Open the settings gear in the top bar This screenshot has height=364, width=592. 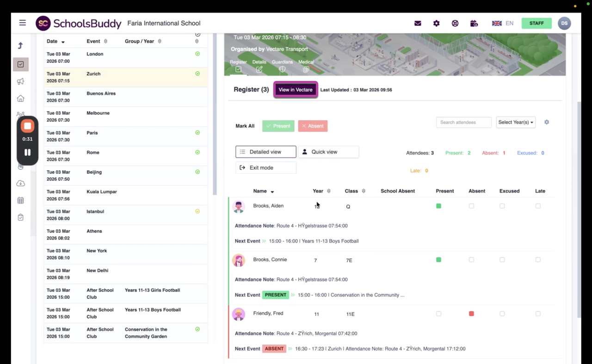point(436,23)
